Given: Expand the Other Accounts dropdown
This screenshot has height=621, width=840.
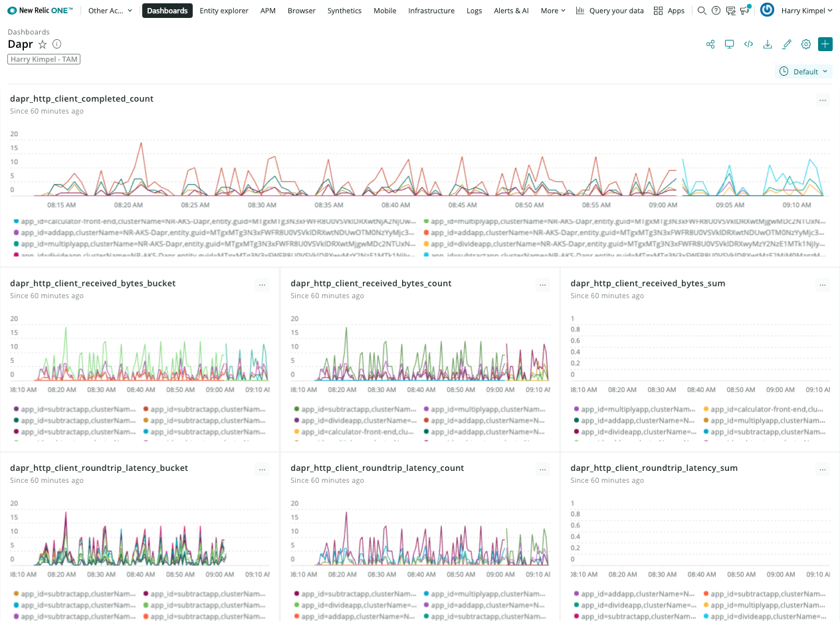Looking at the screenshot, I should pos(110,11).
